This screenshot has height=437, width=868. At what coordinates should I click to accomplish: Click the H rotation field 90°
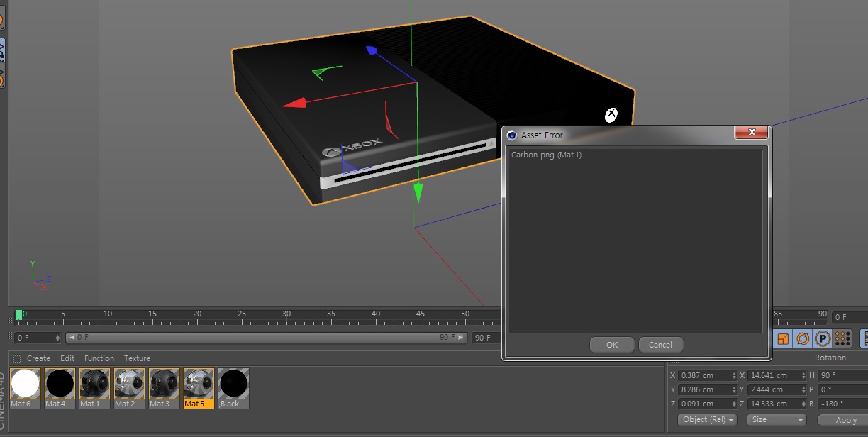pyautogui.click(x=842, y=375)
